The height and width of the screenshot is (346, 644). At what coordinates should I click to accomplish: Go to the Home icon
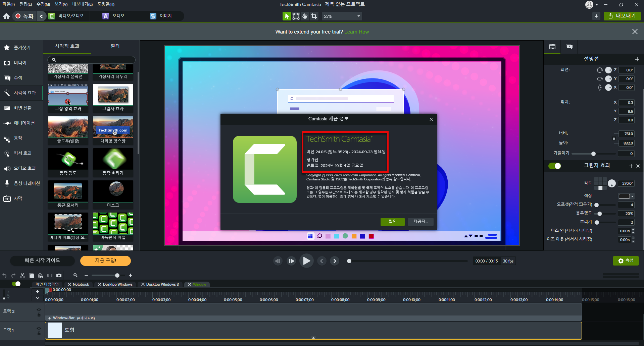[6, 16]
